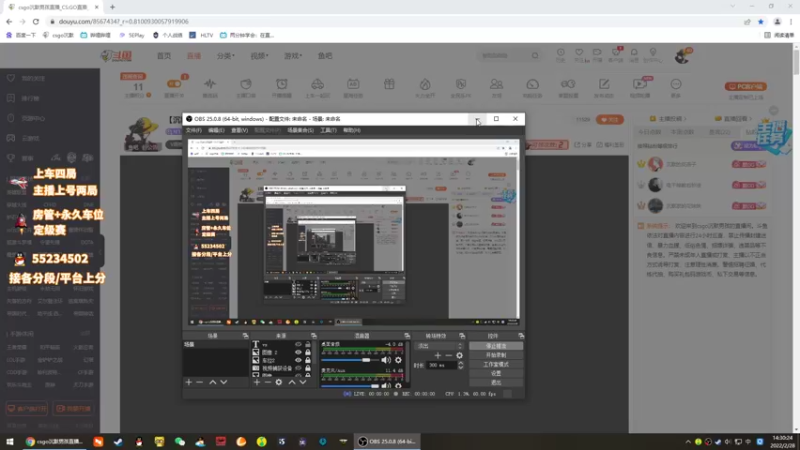Open user avatar menu on Douyu header
The width and height of the screenshot is (800, 450).
pyautogui.click(x=682, y=56)
